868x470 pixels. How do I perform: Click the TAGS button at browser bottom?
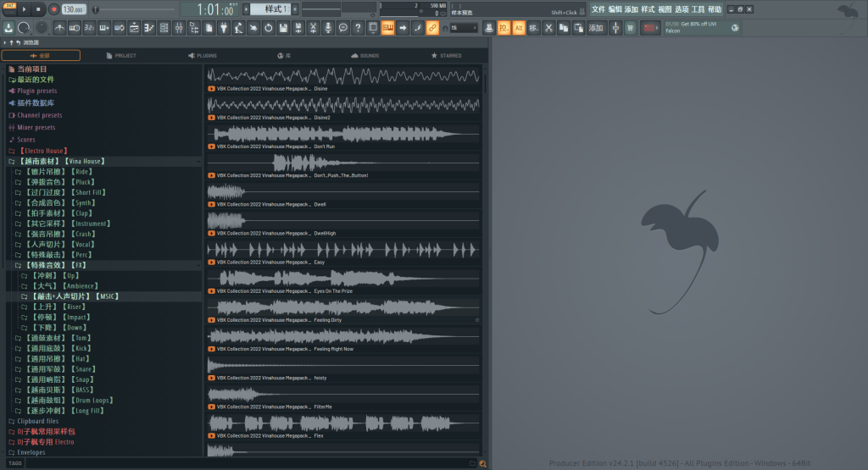[x=15, y=463]
